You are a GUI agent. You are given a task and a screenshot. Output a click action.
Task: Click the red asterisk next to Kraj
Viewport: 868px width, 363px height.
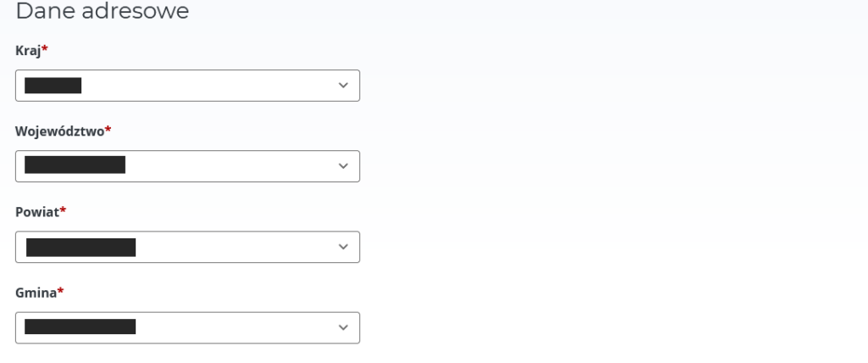(x=45, y=50)
